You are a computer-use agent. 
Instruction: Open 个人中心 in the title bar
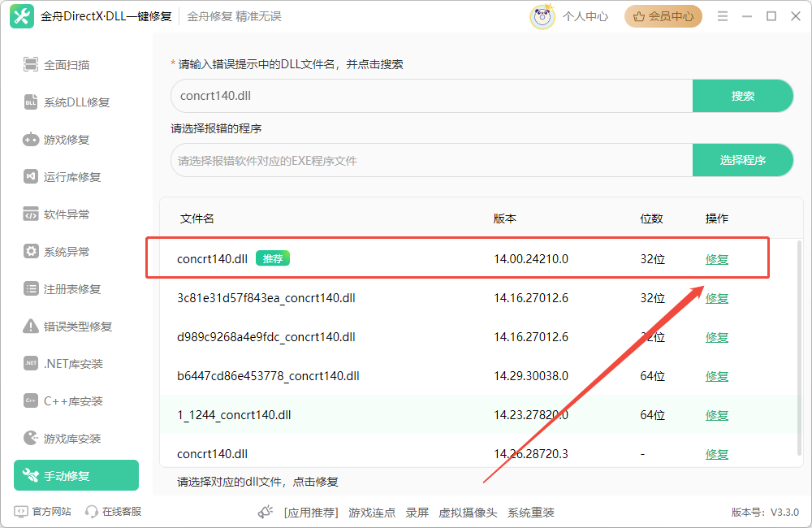[585, 16]
